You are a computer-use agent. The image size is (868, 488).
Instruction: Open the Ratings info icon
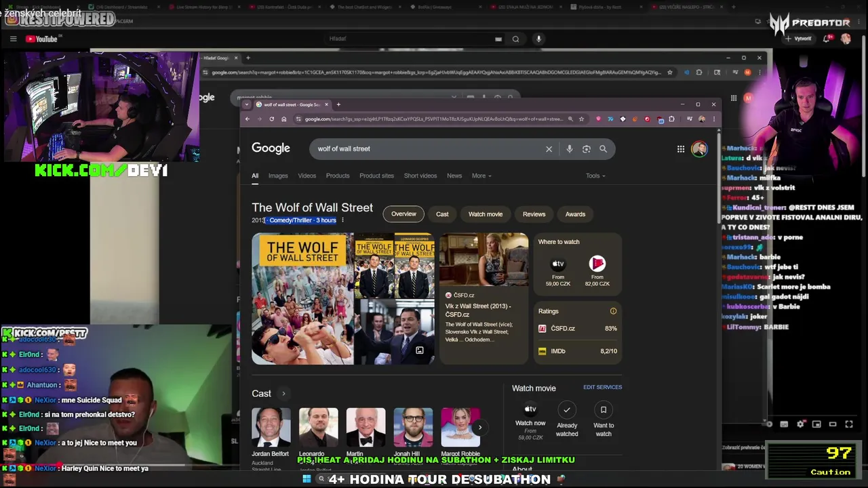[613, 311]
